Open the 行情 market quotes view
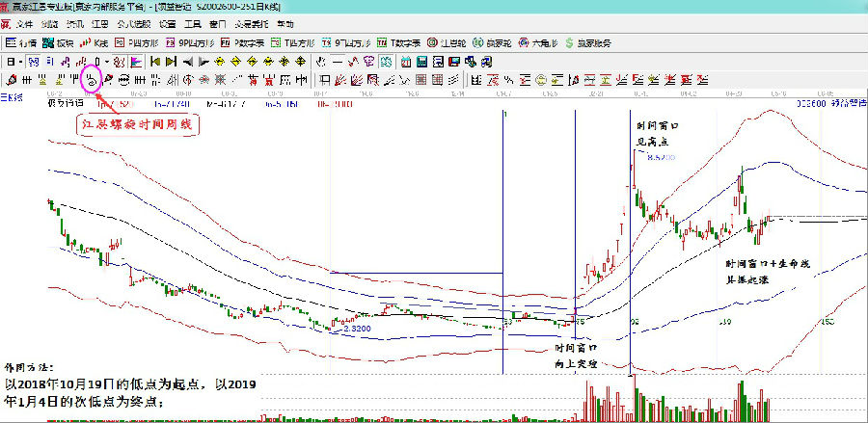The height and width of the screenshot is (423, 868). (x=19, y=43)
